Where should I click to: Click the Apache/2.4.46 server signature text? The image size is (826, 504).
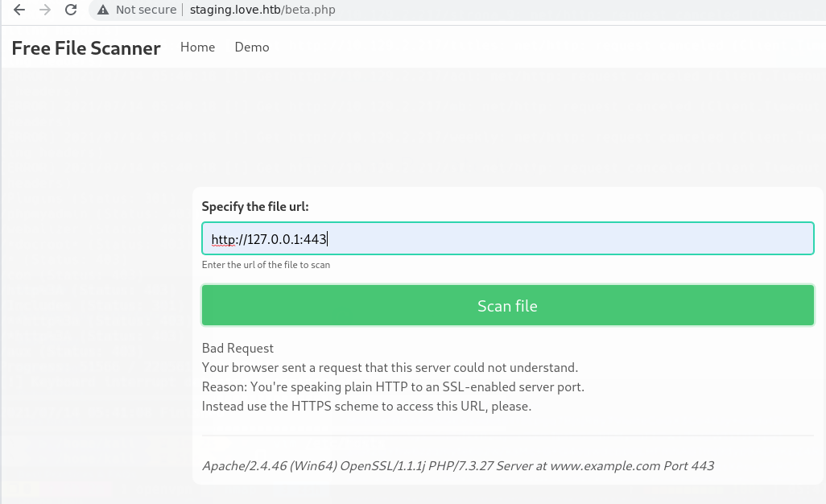click(457, 466)
